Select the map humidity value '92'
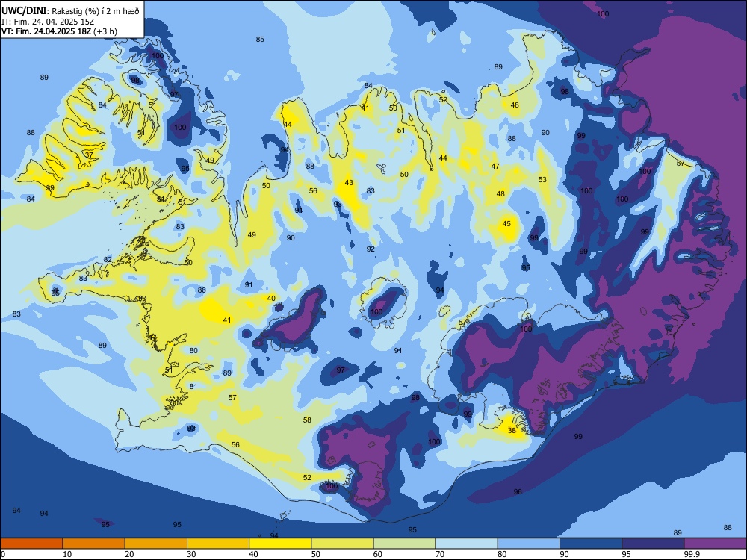747x560 pixels. click(x=371, y=249)
